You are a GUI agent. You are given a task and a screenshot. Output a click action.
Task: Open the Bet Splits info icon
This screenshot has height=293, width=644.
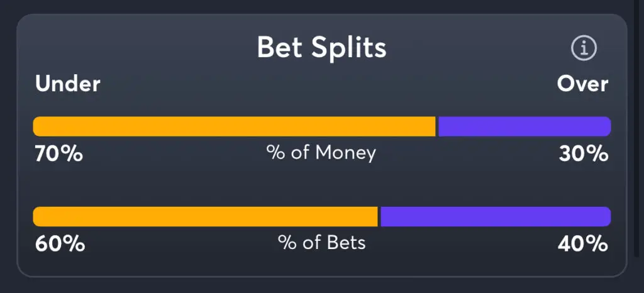point(584,48)
